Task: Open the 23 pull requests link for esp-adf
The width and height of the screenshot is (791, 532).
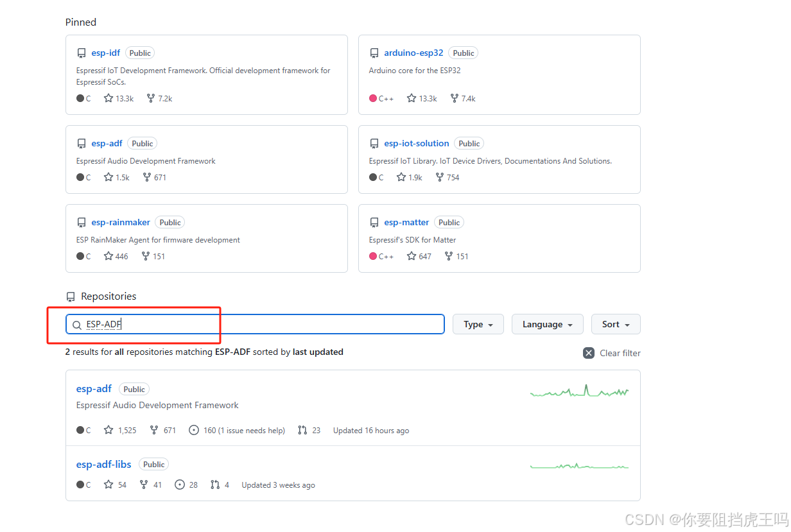Action: 309,430
